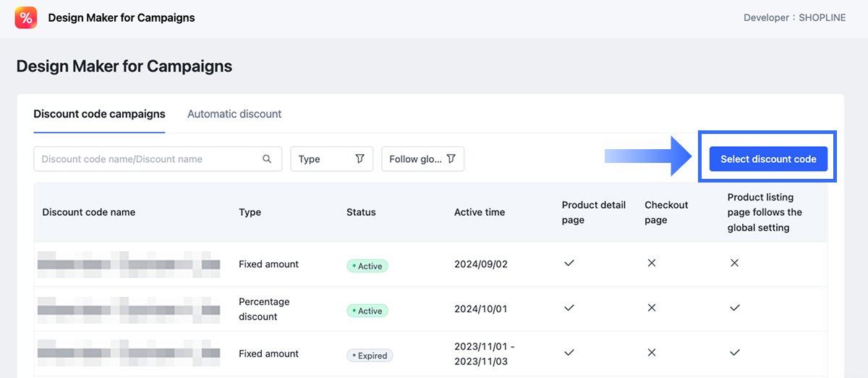
Task: Click the product listing checkmark for 2024/10/01 row
Action: click(734, 308)
